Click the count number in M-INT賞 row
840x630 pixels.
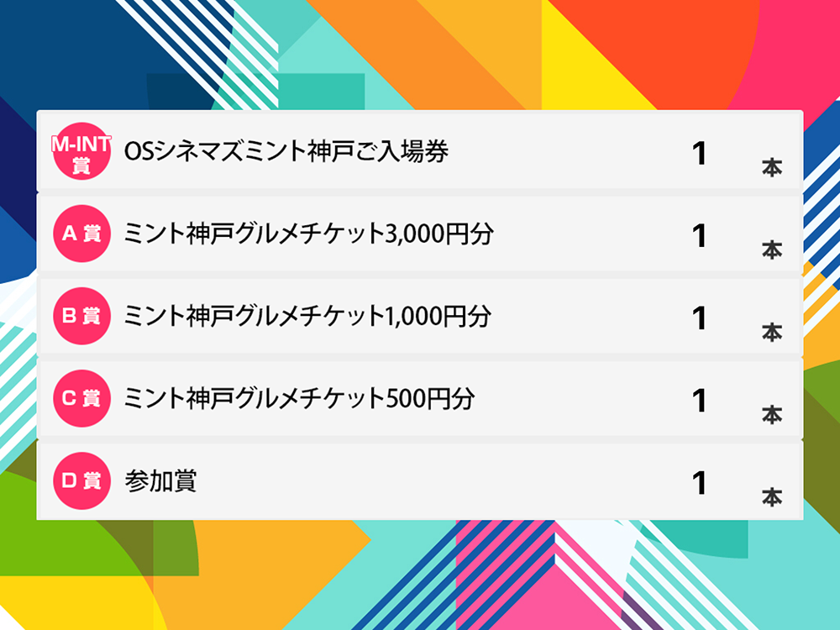(699, 154)
